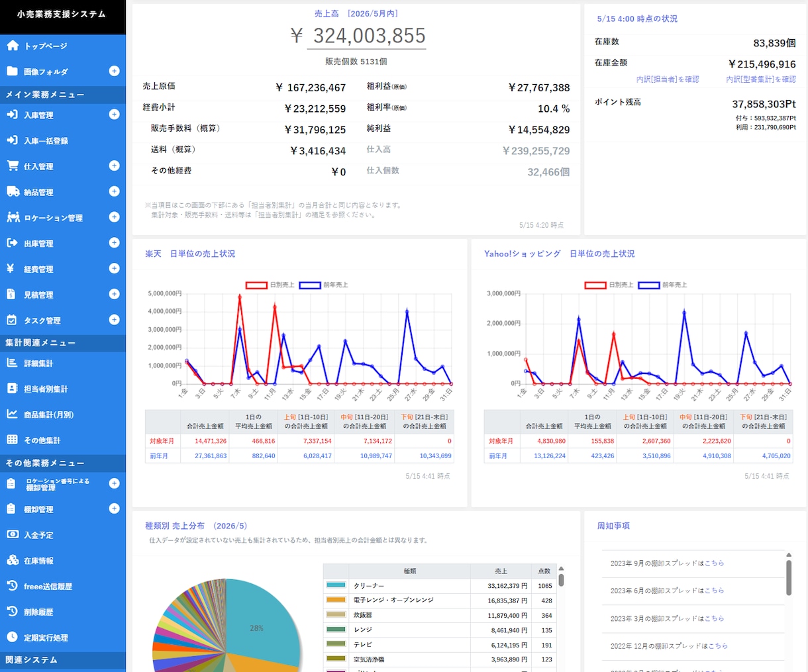The image size is (808, 672).
Task: Open the 担当者別集計 menu label
Action: (x=46, y=389)
